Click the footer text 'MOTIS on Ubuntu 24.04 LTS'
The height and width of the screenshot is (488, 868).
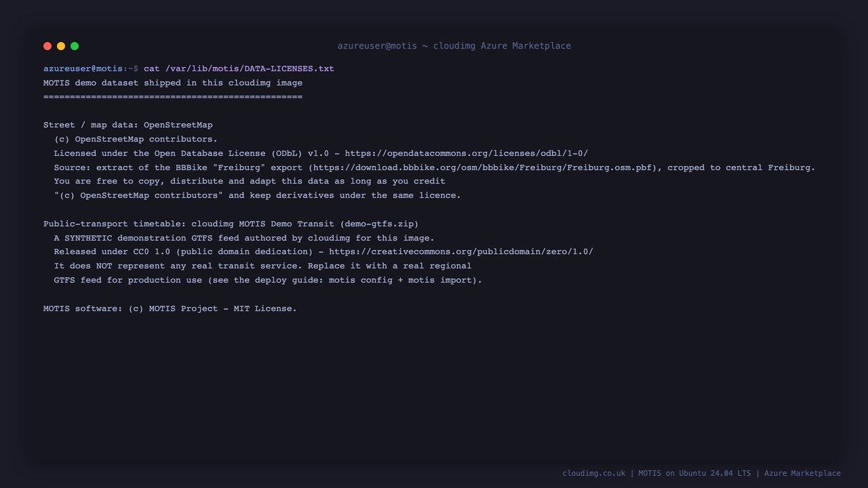coord(694,473)
